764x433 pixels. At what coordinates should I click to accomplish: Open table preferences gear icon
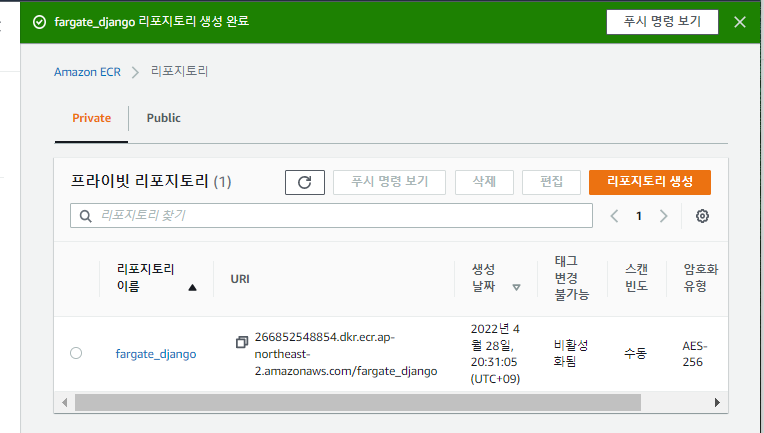(702, 216)
